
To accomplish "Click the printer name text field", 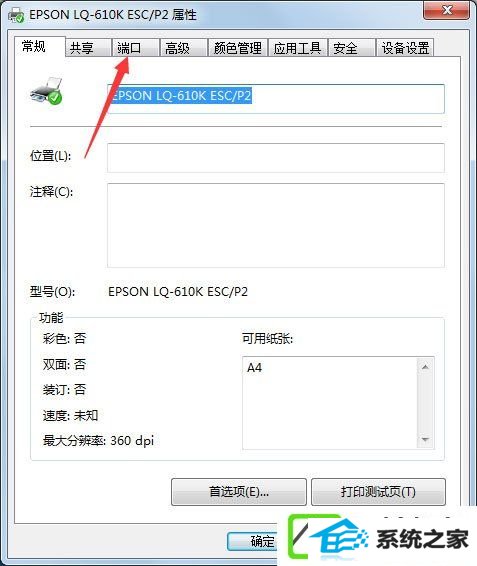I will click(x=276, y=99).
